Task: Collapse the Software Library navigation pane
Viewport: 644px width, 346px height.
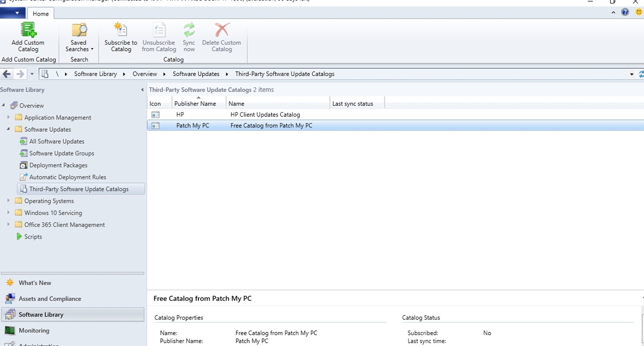Action: pos(142,90)
